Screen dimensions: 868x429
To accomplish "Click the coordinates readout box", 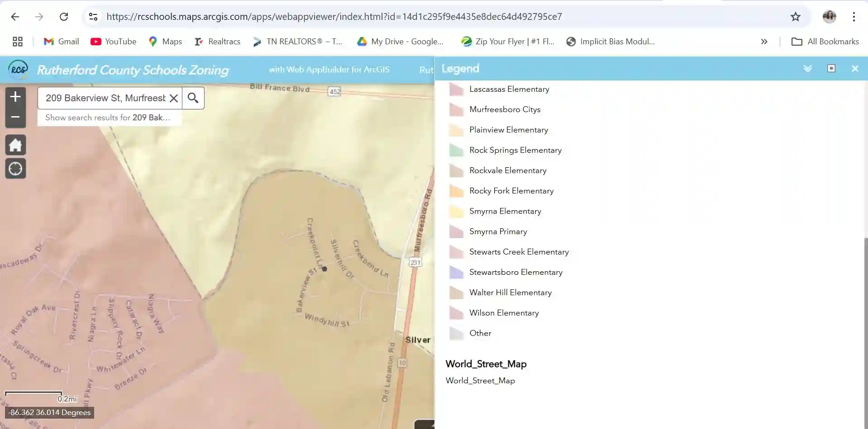I will (x=50, y=412).
